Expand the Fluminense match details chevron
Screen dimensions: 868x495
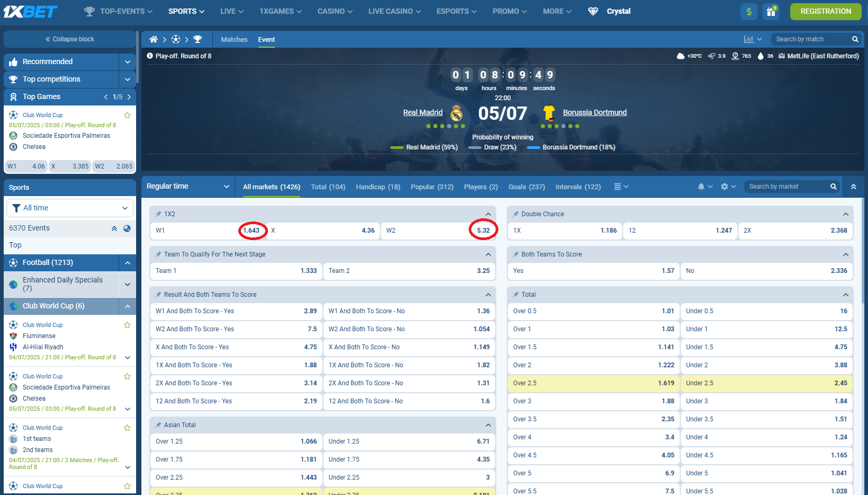(128, 358)
